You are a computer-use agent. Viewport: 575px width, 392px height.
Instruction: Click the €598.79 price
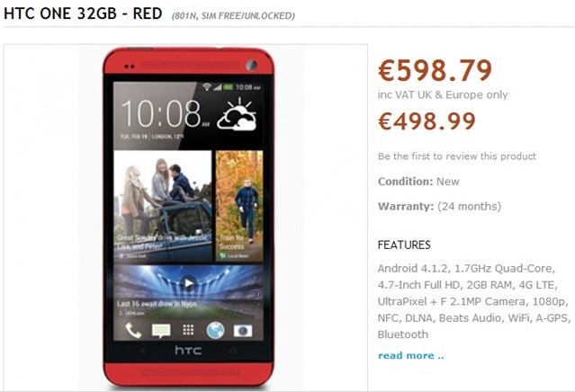[x=435, y=70]
